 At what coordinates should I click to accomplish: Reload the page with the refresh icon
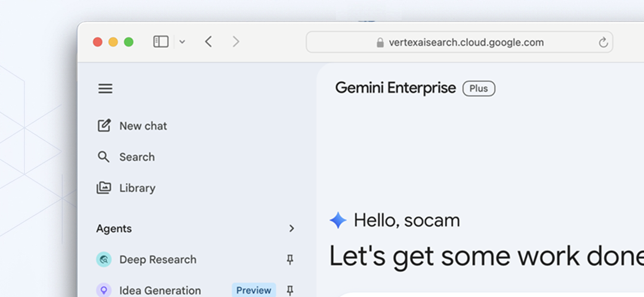603,42
